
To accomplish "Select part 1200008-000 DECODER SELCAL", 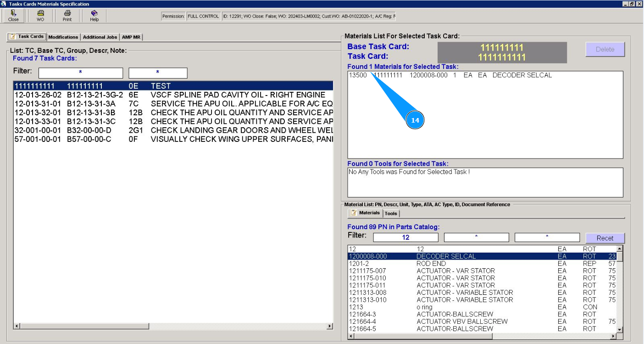I will coord(482,256).
